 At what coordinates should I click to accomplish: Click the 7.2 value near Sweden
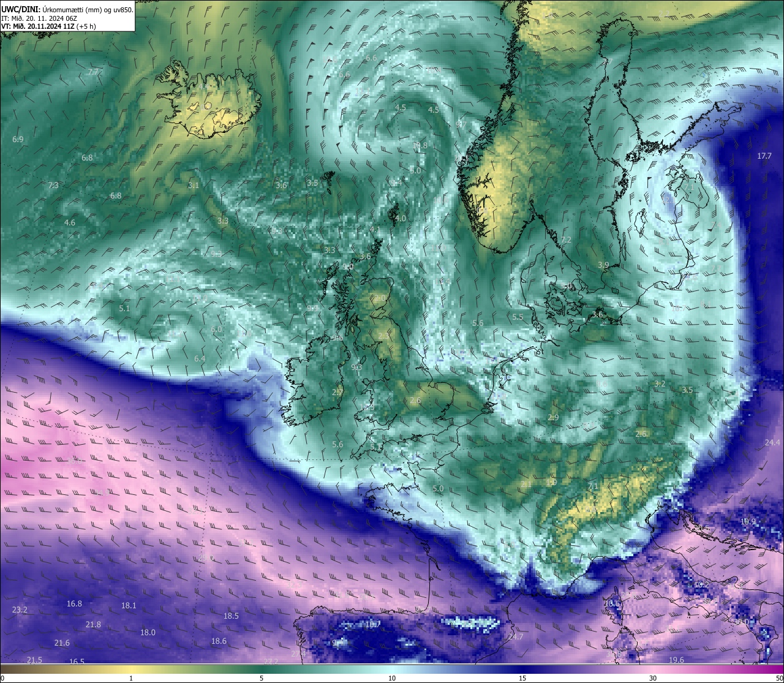tap(566, 240)
